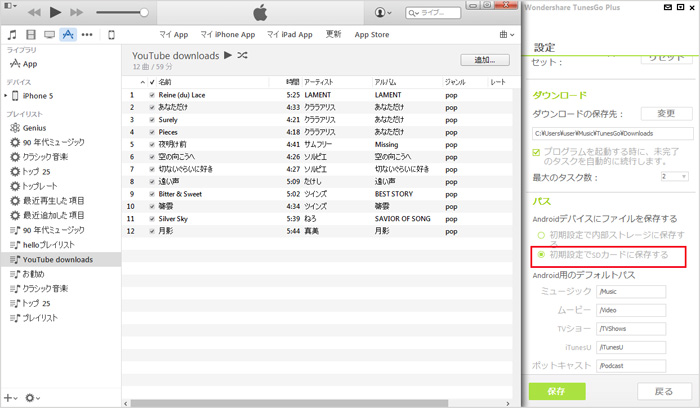
Task: Click the rewind previous track button
Action: tap(34, 12)
